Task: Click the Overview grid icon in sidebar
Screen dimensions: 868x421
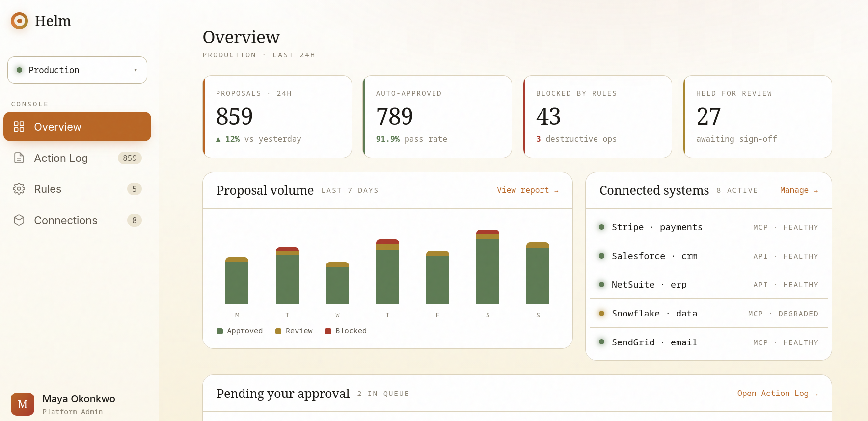Action: [x=19, y=127]
